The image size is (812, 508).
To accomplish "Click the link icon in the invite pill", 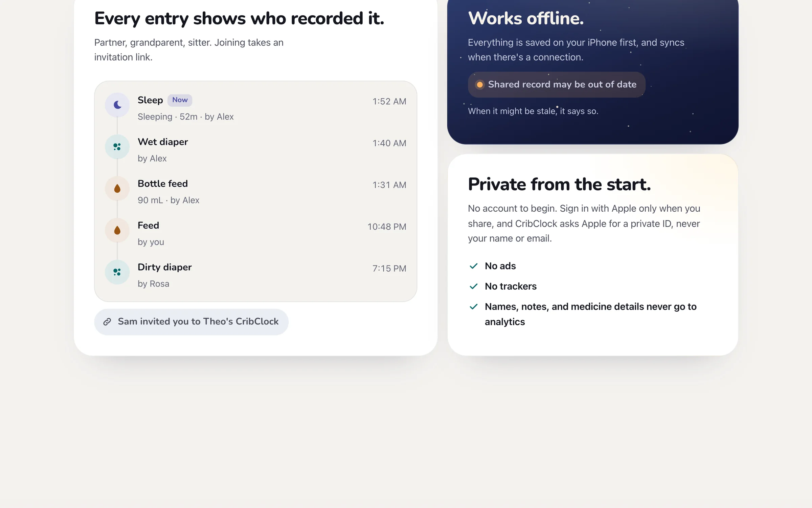I will [107, 322].
